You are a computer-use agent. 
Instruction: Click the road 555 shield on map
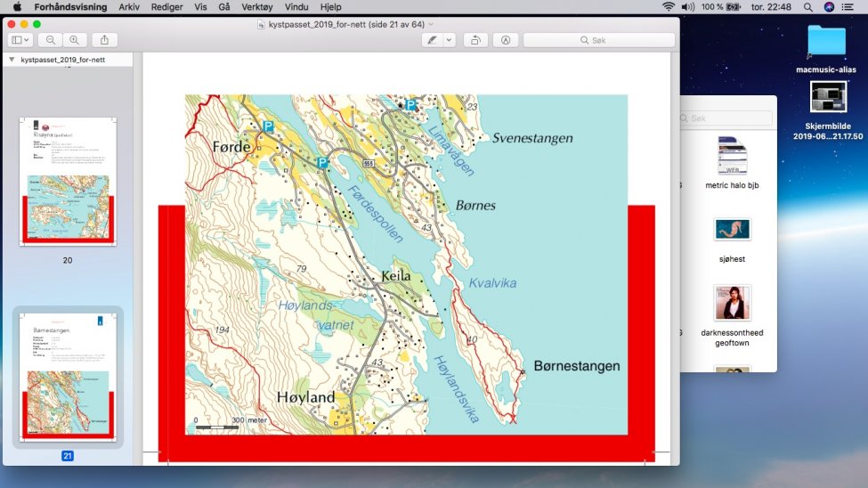[369, 163]
